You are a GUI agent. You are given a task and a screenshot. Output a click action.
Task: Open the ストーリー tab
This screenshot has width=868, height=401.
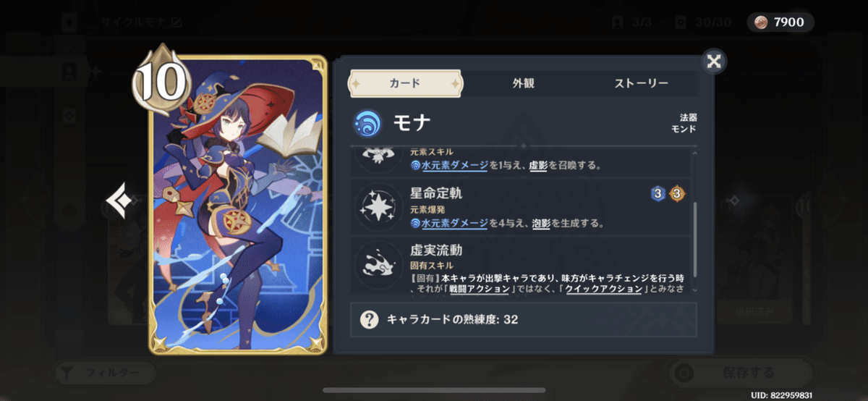coord(642,83)
